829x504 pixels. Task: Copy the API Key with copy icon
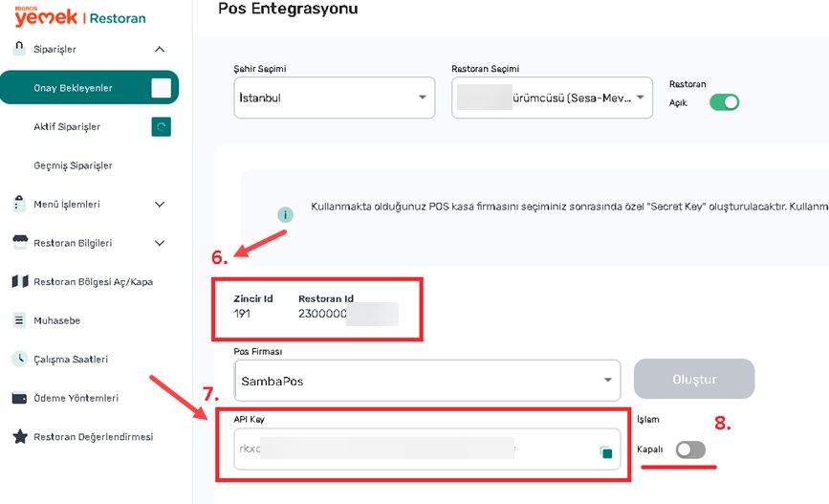coord(604,452)
